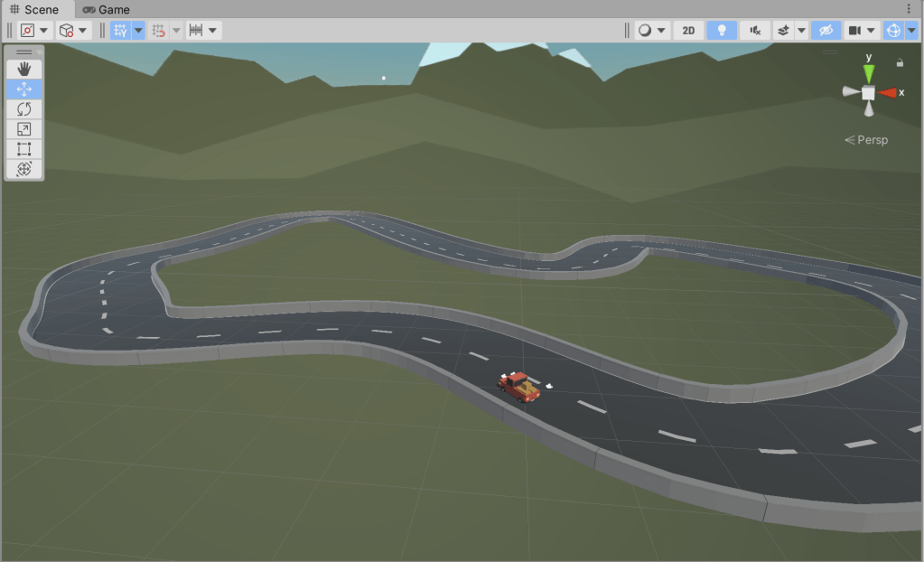Viewport: 924px width, 562px height.
Task: Click the grid snap increment icon
Action: coord(195,31)
